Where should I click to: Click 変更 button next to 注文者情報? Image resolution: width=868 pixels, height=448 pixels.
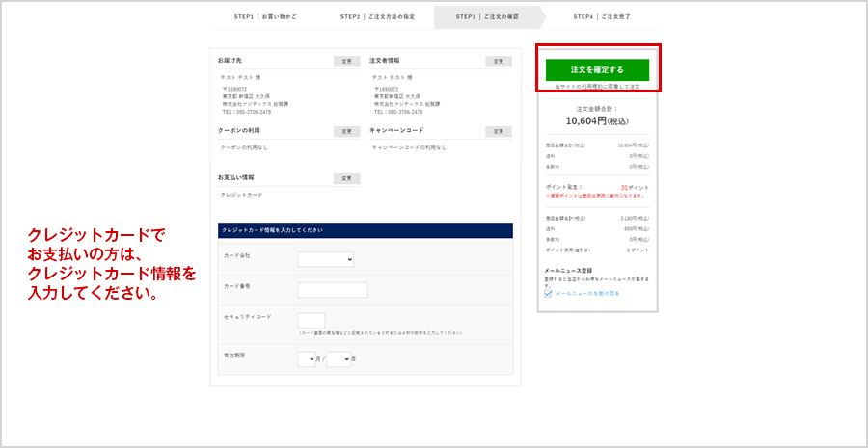(498, 62)
